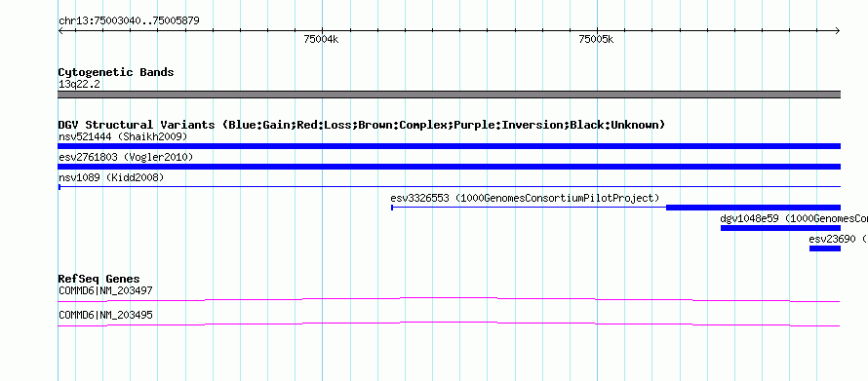Click the esv3326553 variant label text
The image size is (868, 381).
(x=525, y=198)
